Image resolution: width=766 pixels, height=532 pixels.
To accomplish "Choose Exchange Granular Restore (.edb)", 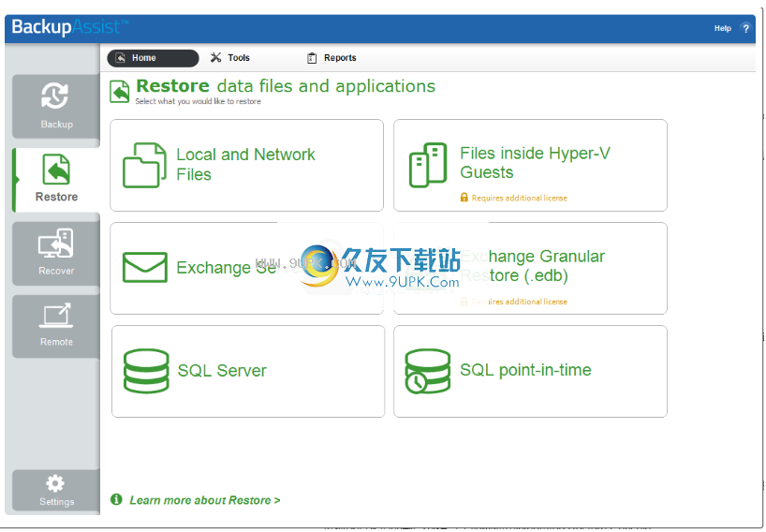I will point(531,268).
